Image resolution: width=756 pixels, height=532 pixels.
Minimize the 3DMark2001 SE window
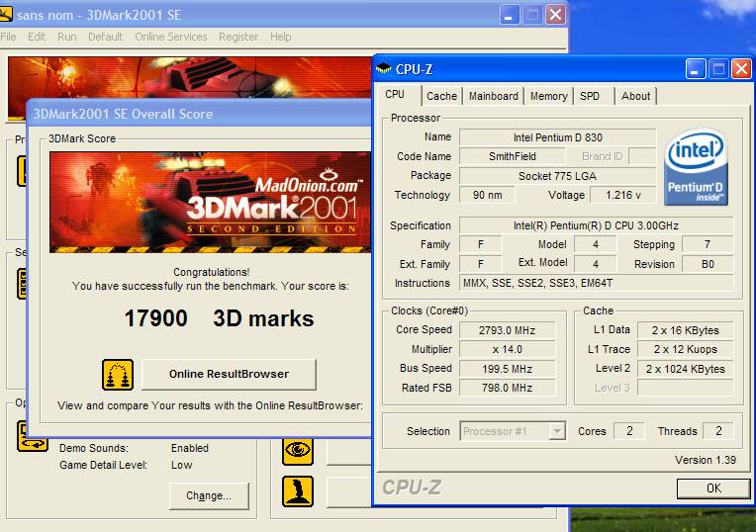pyautogui.click(x=509, y=15)
